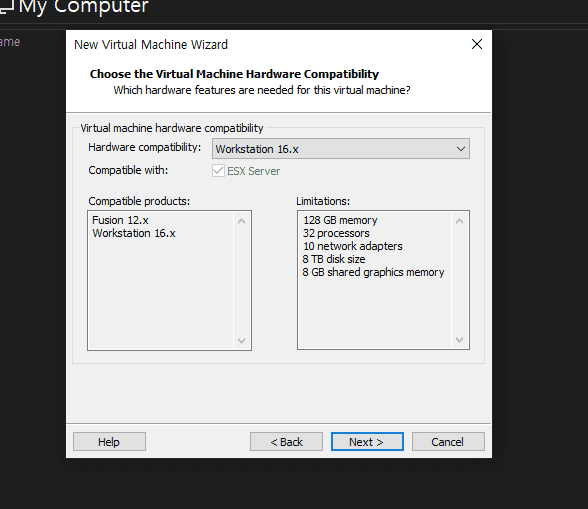Click the 128 GB memory limitation entry

(x=340, y=220)
